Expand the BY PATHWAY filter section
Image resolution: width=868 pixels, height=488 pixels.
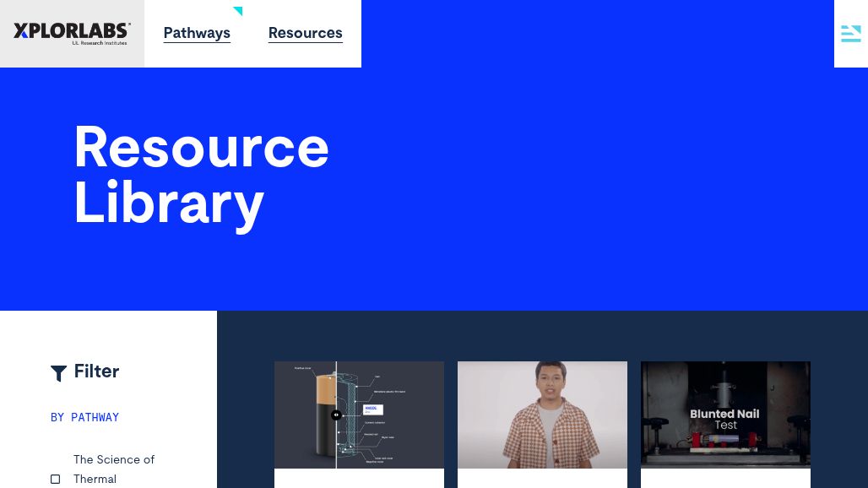point(84,417)
